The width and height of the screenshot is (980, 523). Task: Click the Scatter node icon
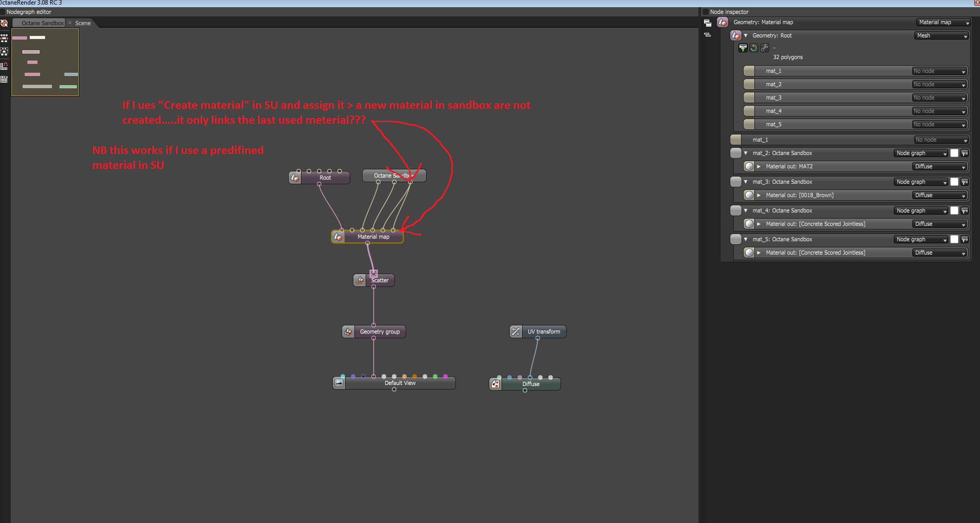(360, 280)
